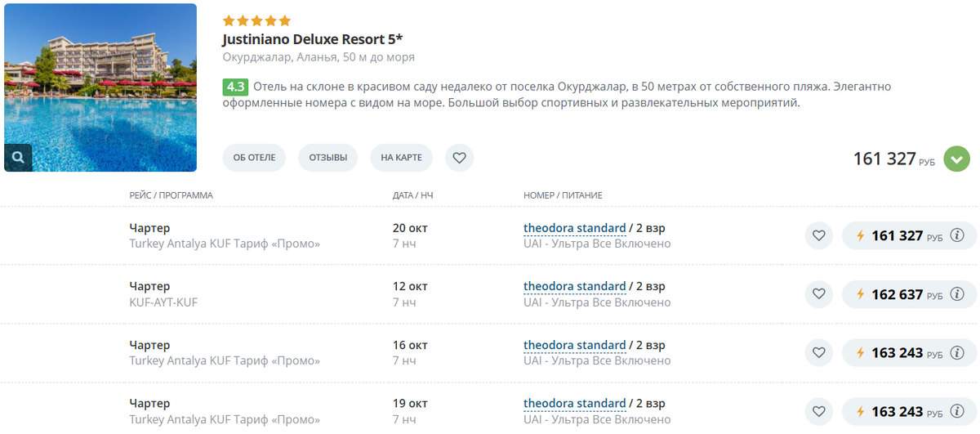Favorite the 12 окт tour heart icon
The image size is (980, 434).
tap(818, 294)
